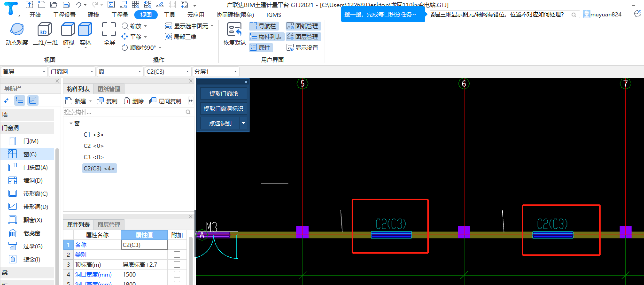The image size is (644, 285).
Task: Click the 平移 pan tool
Action: [x=134, y=37]
